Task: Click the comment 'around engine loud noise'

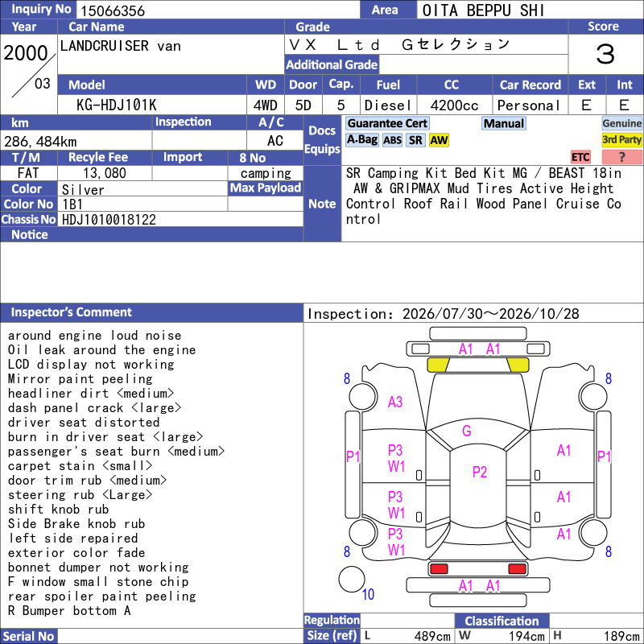Action: 94,335
